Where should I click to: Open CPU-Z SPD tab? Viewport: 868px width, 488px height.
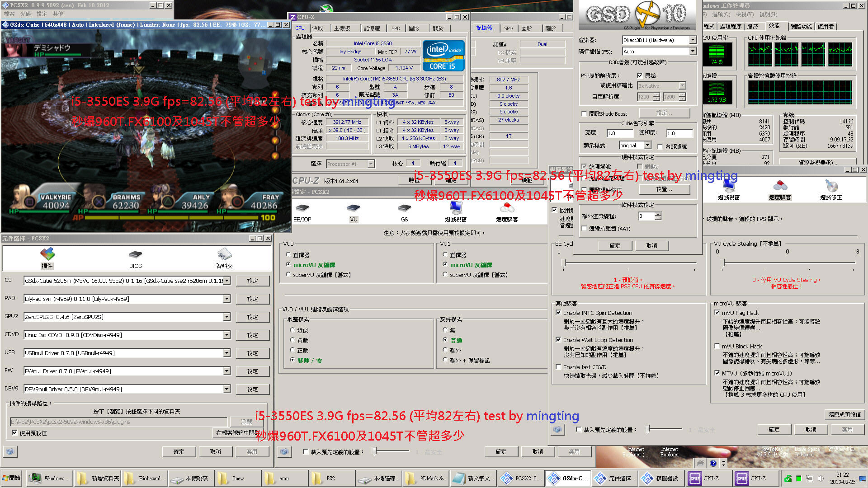pos(396,28)
